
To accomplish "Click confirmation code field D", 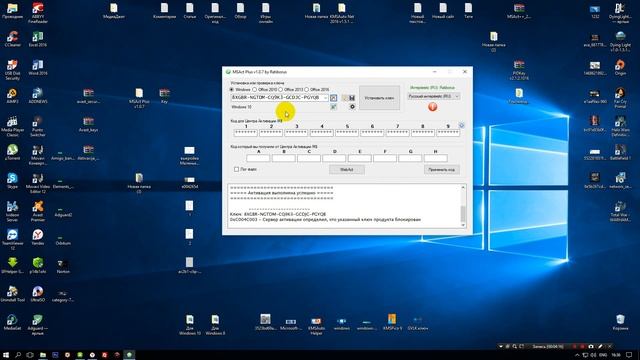I will click(334, 158).
